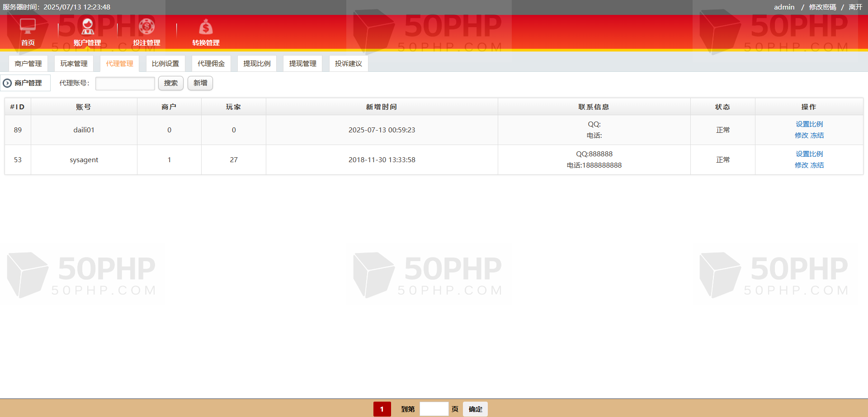868x417 pixels.
Task: Open the 投诉建议 tab
Action: 348,64
